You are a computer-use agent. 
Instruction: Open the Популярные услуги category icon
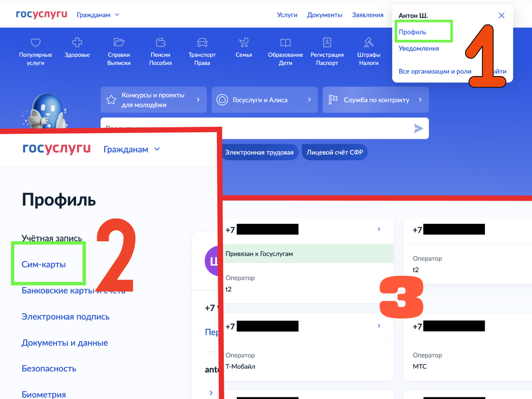[x=35, y=43]
